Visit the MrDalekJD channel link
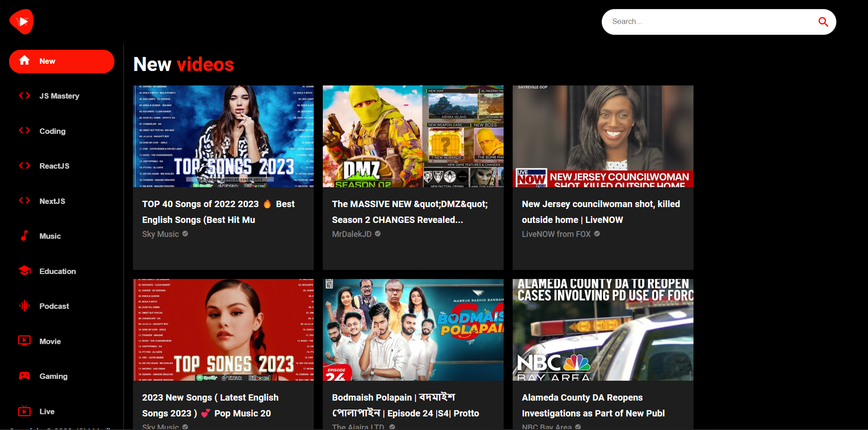The width and height of the screenshot is (868, 430). pyautogui.click(x=352, y=234)
